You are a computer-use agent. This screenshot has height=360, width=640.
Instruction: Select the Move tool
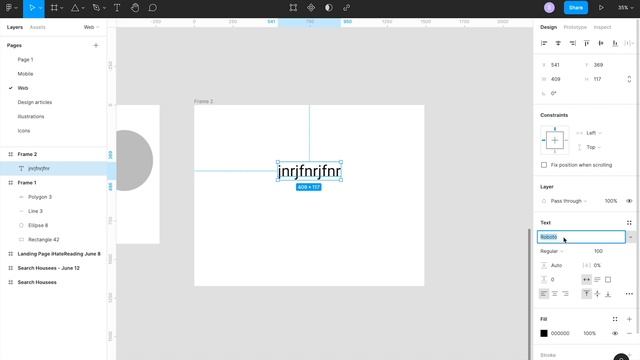pos(32,8)
